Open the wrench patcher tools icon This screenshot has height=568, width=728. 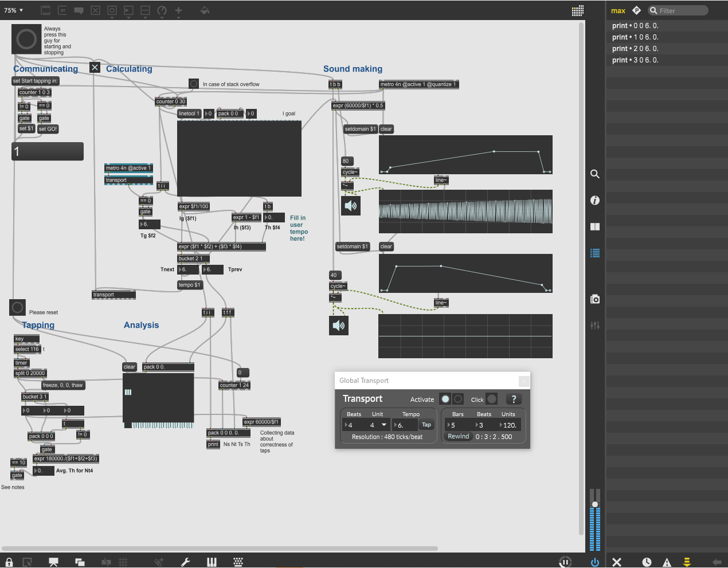tap(186, 562)
